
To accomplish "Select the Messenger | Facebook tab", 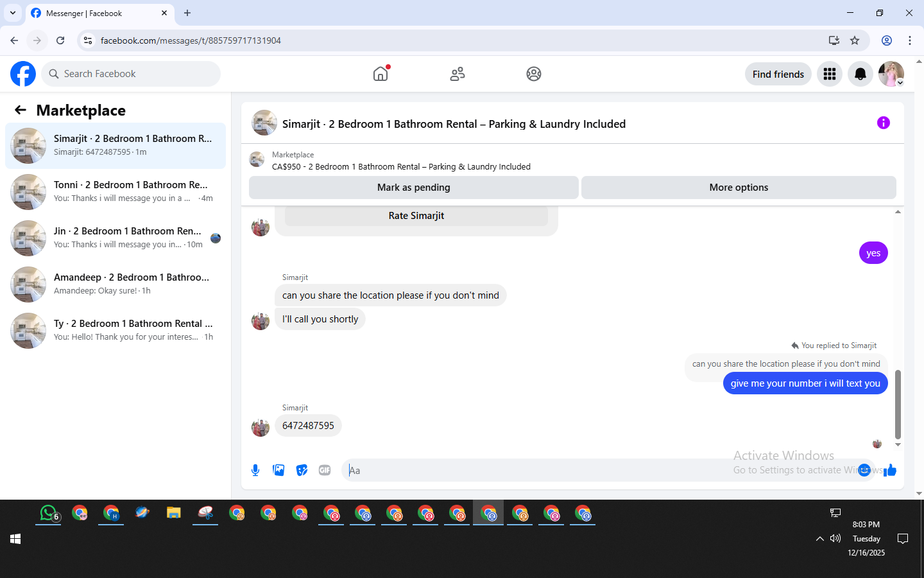I will [x=99, y=13].
